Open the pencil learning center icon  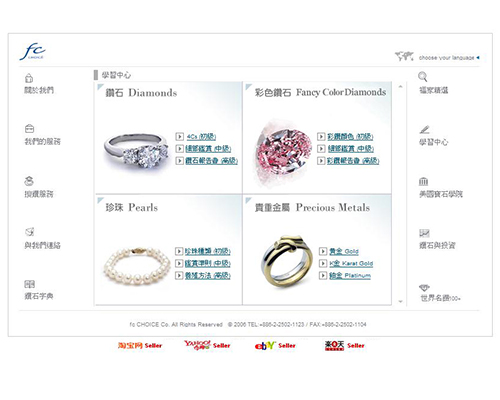pyautogui.click(x=424, y=129)
